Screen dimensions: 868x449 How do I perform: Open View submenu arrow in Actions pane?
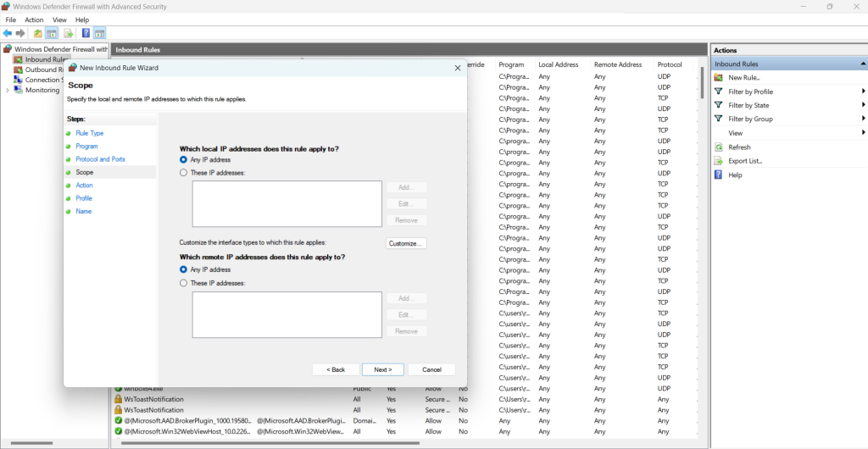863,133
